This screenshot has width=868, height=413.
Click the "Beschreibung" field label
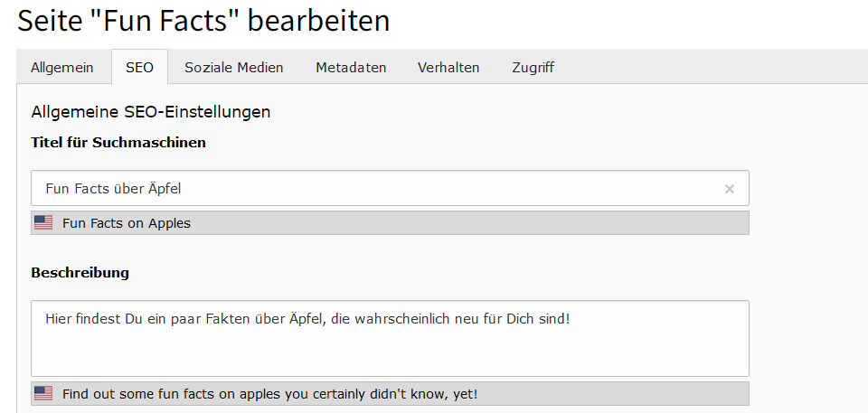click(80, 272)
